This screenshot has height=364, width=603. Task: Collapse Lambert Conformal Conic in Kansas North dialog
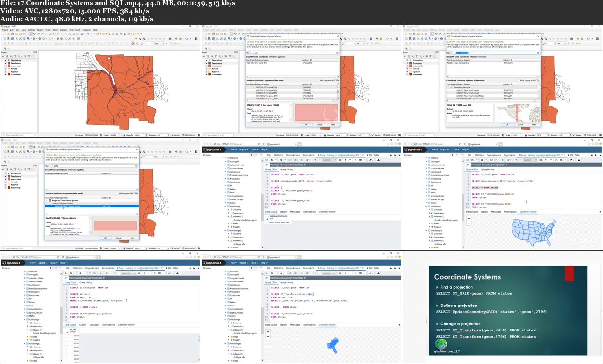point(50,203)
